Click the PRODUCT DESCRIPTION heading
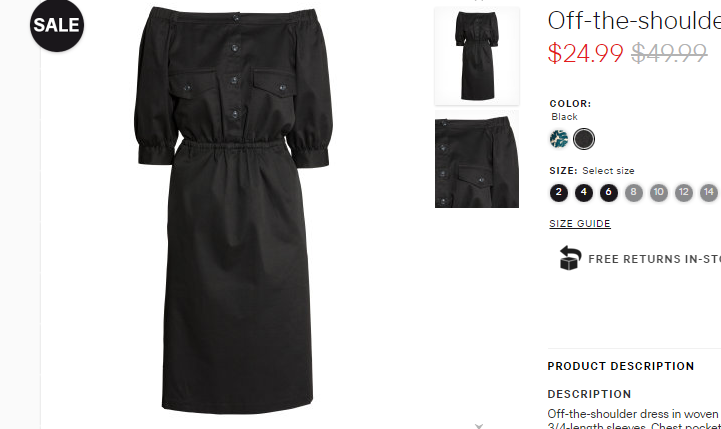The width and height of the screenshot is (721, 429). pyautogui.click(x=621, y=366)
